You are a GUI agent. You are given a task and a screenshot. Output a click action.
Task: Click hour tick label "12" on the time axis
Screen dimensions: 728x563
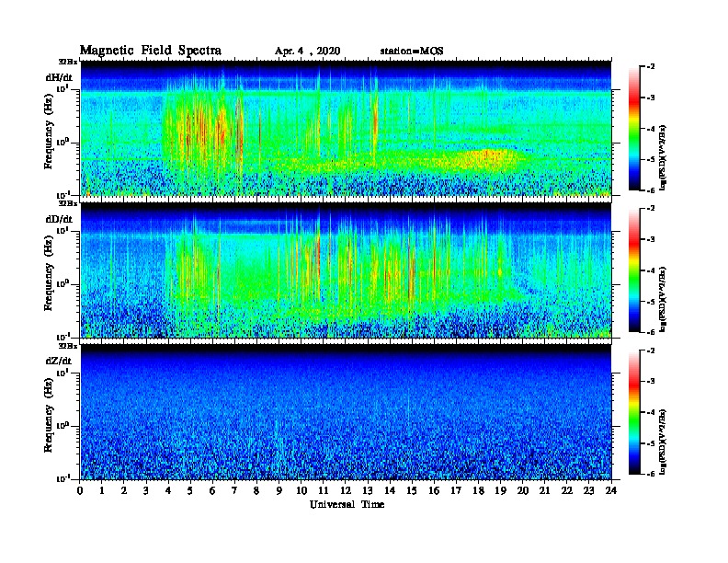point(346,490)
